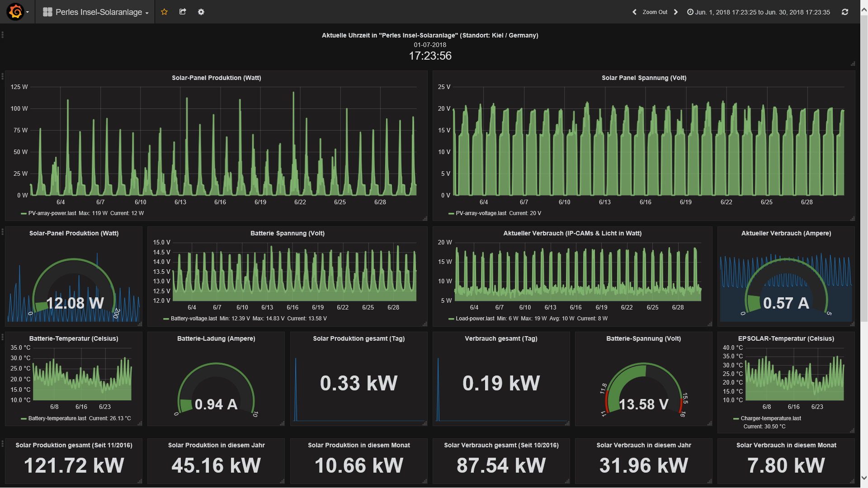Toggle Load-power.last legend series
Screen dimensions: 868x488
click(475, 319)
